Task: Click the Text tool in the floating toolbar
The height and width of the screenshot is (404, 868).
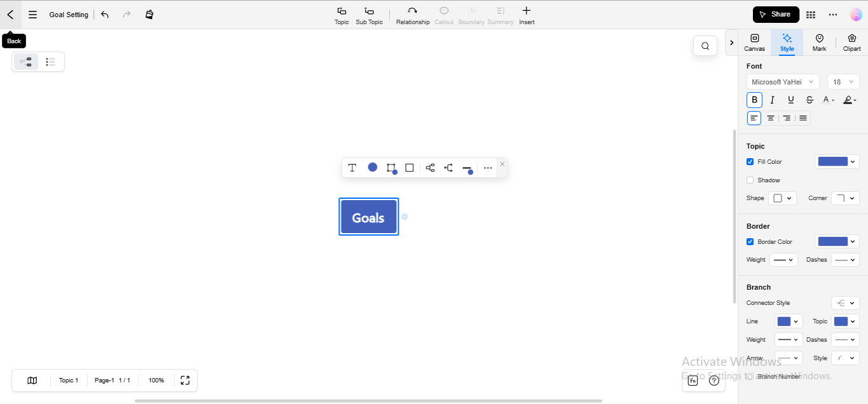Action: (x=353, y=168)
